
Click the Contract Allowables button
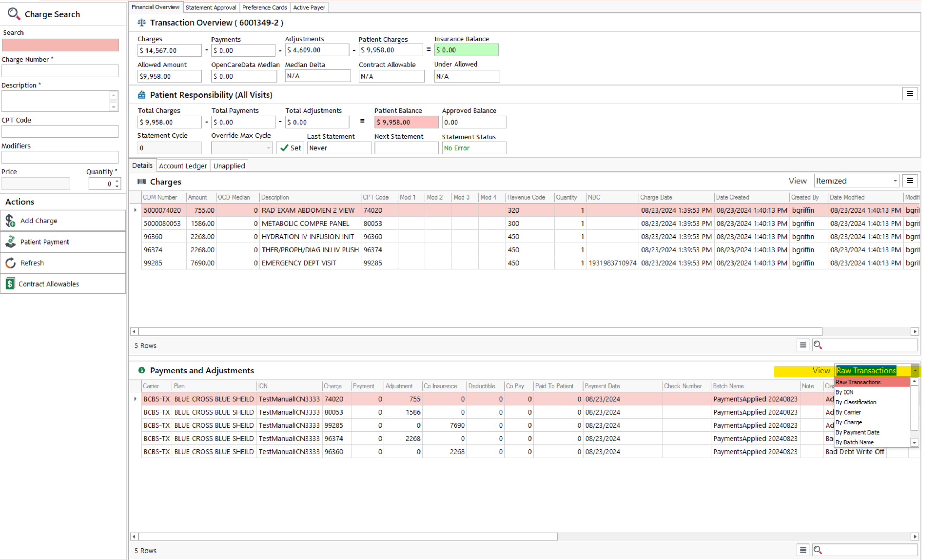[63, 284]
